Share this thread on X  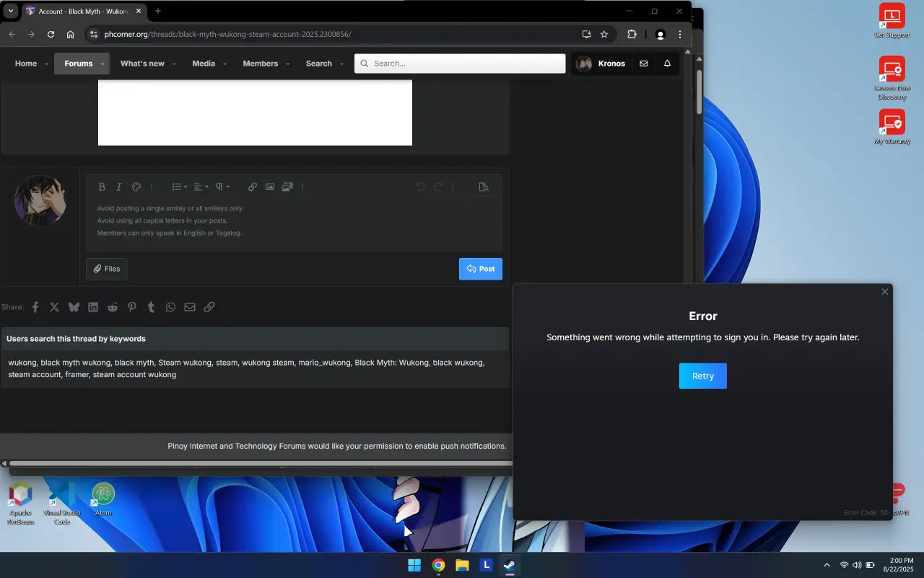[x=54, y=307]
